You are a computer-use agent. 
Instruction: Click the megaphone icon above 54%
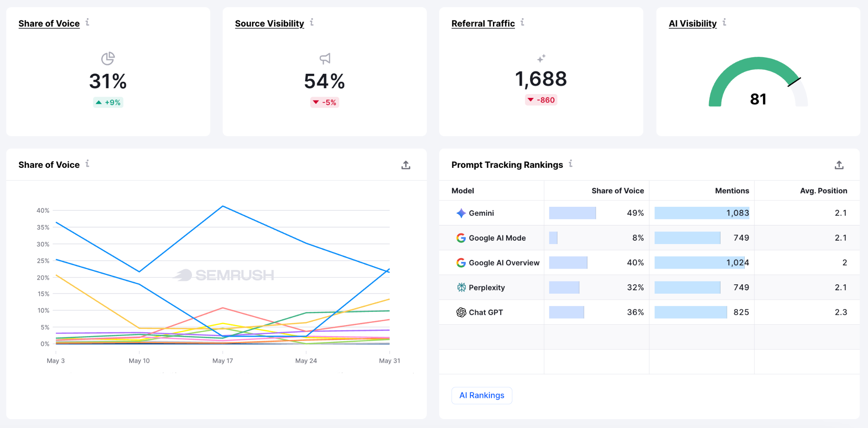coord(325,58)
